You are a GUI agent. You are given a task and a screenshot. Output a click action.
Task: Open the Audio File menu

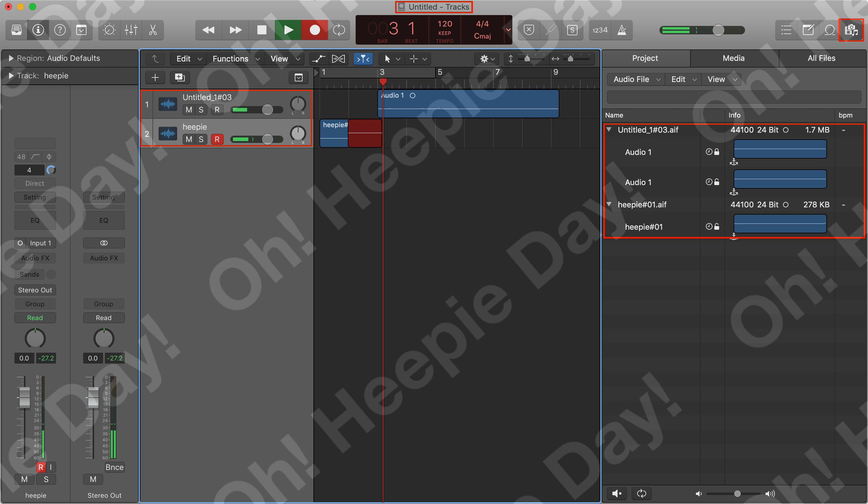coord(636,79)
